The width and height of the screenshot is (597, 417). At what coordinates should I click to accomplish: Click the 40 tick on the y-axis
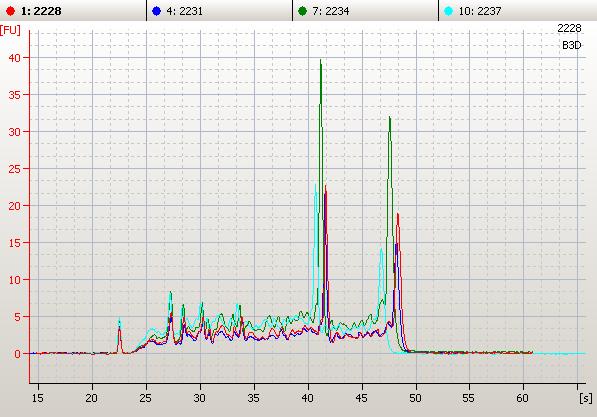pyautogui.click(x=14, y=58)
